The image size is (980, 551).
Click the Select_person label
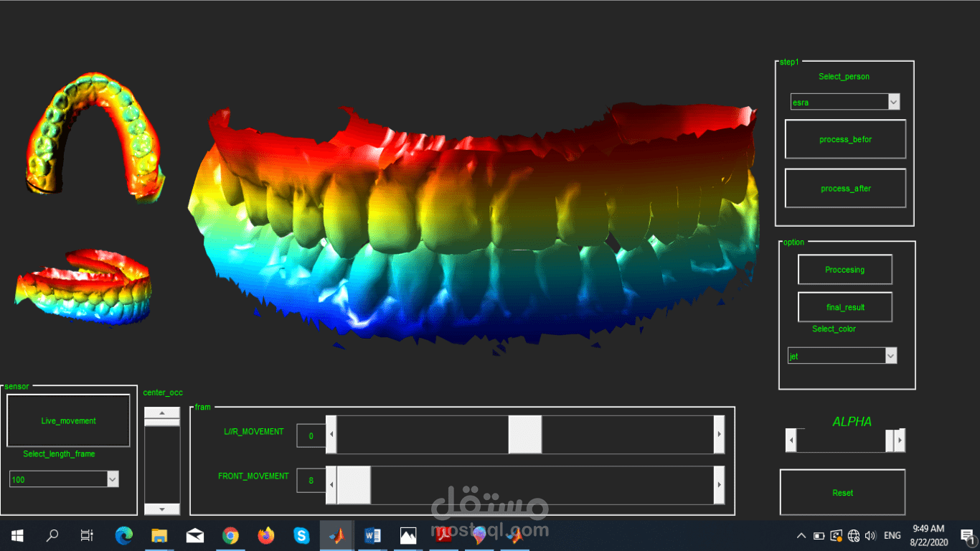[844, 77]
